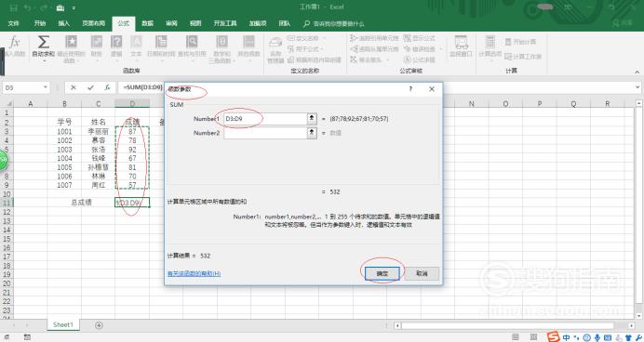Click Sogou input method S icon

[553, 337]
